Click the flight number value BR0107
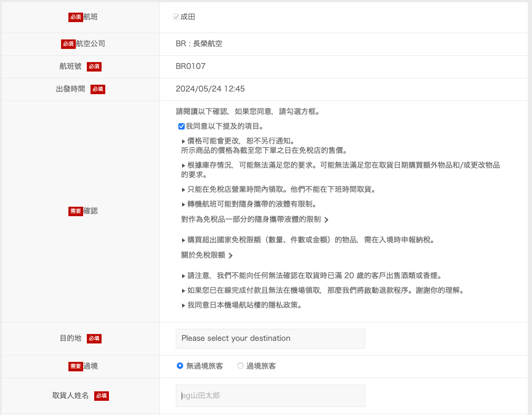Screen dimensions: 532x415 (190, 66)
